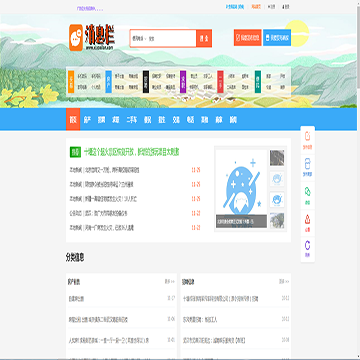Image resolution: width=360 pixels, height=360 pixels.
Task: Select the blue category label block
Action: click(108, 82)
